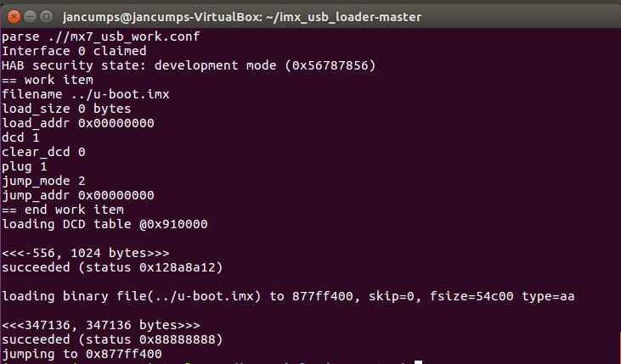
Task: Click the 'filename ../u-boot.imx' line
Action: pyautogui.click(x=73, y=94)
